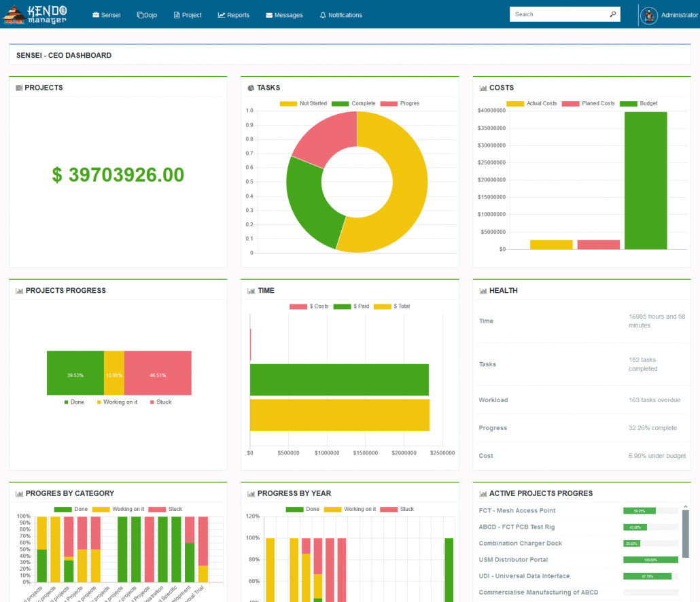Click inside the Search field
The height and width of the screenshot is (602, 700).
[557, 14]
